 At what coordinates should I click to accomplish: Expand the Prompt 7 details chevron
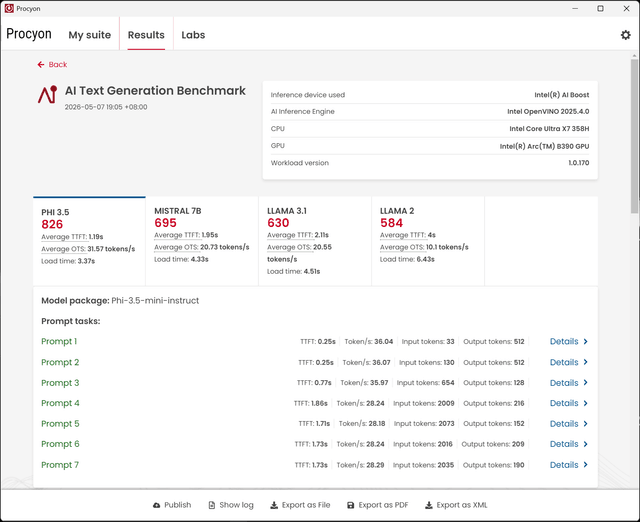tap(585, 465)
